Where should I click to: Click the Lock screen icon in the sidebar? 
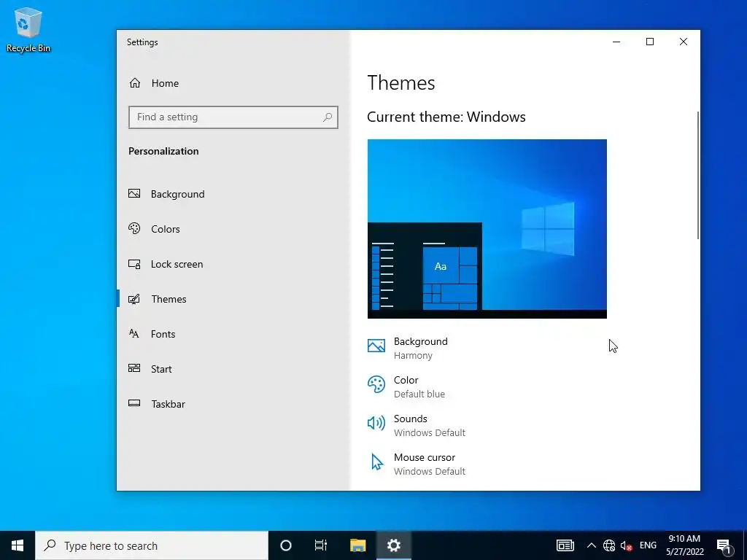[x=134, y=264]
